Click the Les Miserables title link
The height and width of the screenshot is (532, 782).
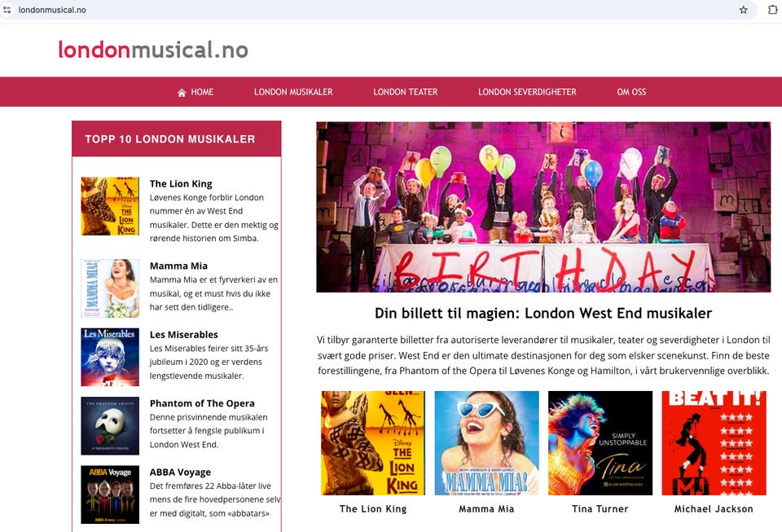tap(183, 335)
